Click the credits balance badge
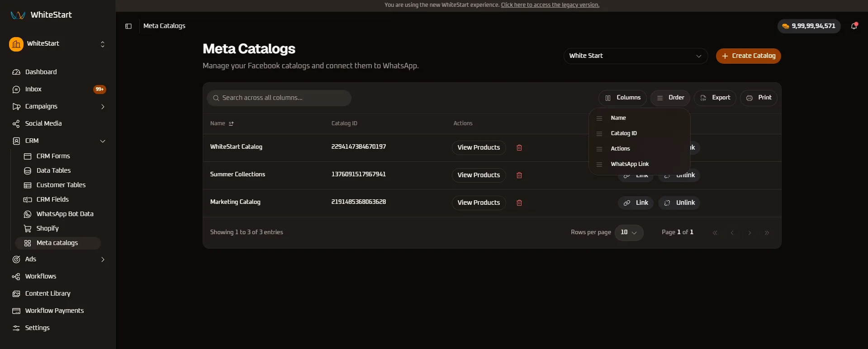Image resolution: width=868 pixels, height=349 pixels. point(809,26)
